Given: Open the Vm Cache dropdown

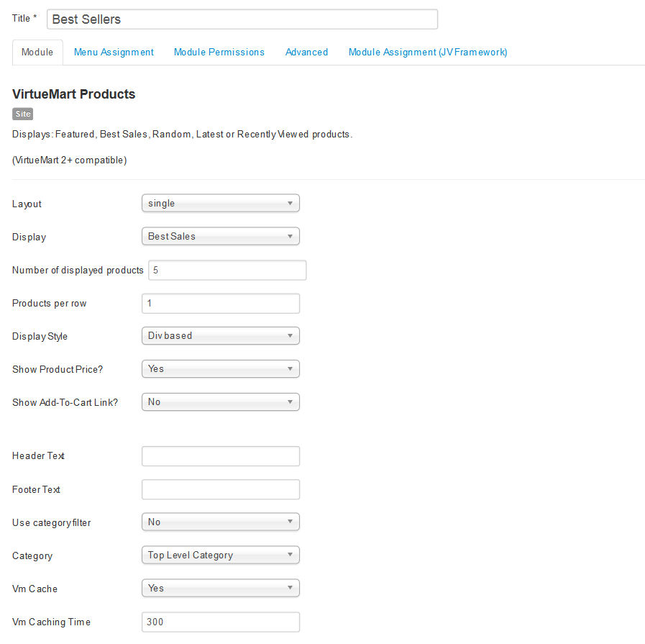Looking at the screenshot, I should click(221, 588).
